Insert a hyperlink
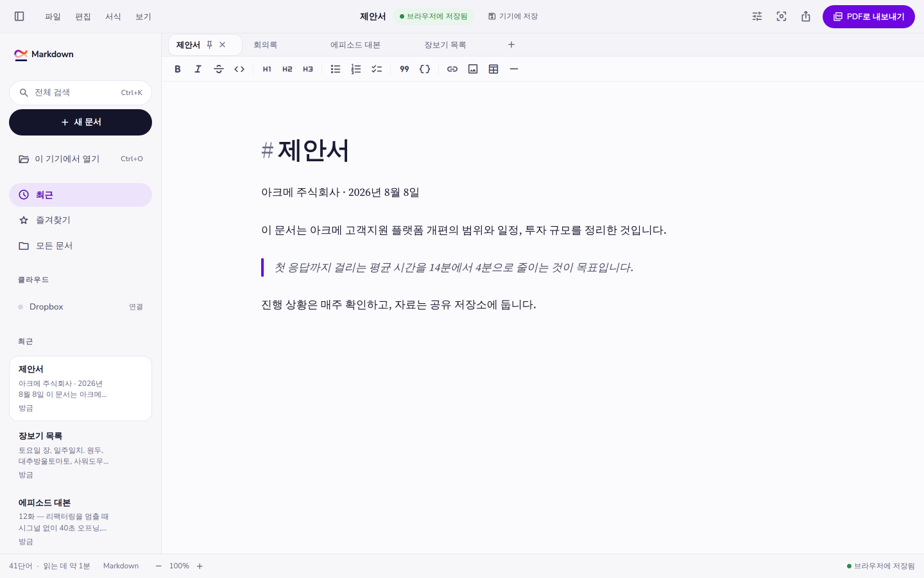The image size is (924, 578). [x=452, y=69]
